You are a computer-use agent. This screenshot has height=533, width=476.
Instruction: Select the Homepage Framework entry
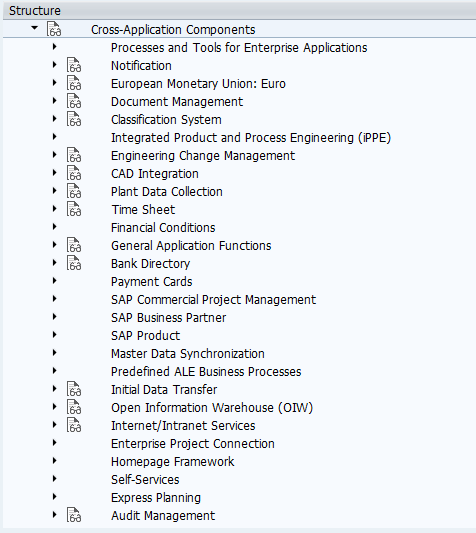[x=173, y=462]
